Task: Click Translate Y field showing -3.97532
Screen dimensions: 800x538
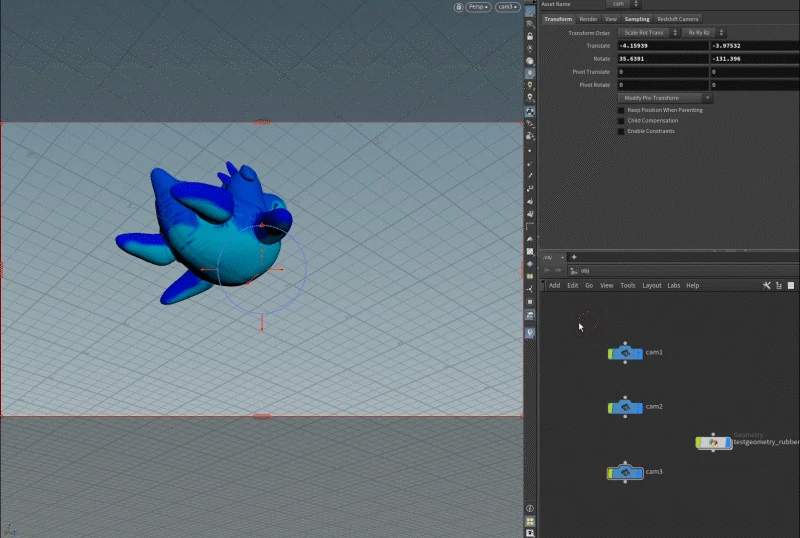Action: pos(755,46)
